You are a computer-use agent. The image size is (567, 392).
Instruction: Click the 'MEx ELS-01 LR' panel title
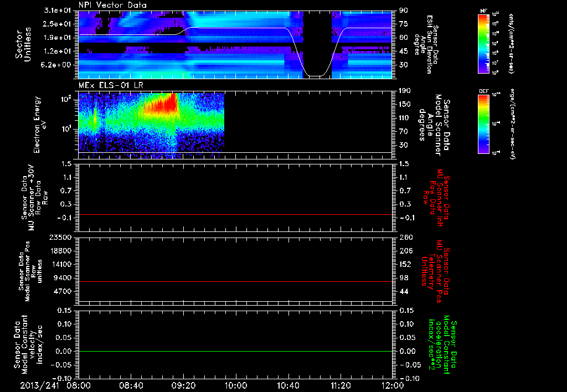pyautogui.click(x=111, y=85)
